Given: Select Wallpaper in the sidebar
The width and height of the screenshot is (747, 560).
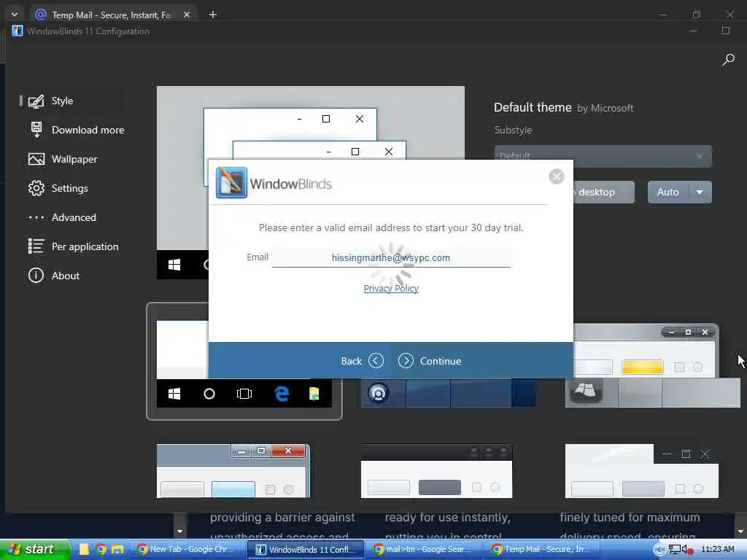Looking at the screenshot, I should click(x=74, y=159).
